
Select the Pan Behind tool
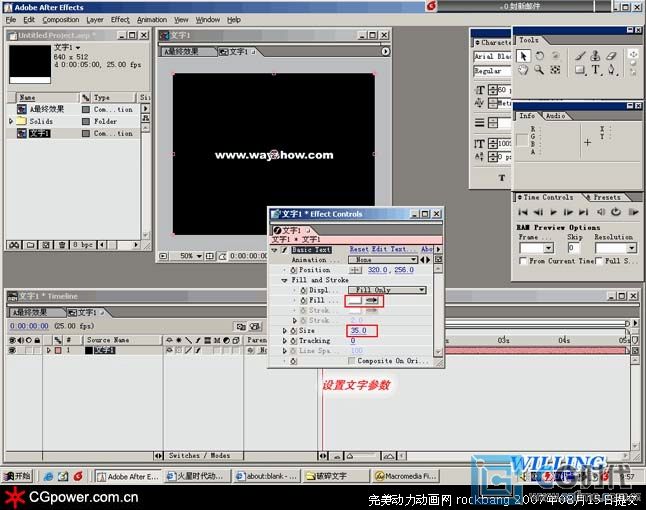(555, 70)
